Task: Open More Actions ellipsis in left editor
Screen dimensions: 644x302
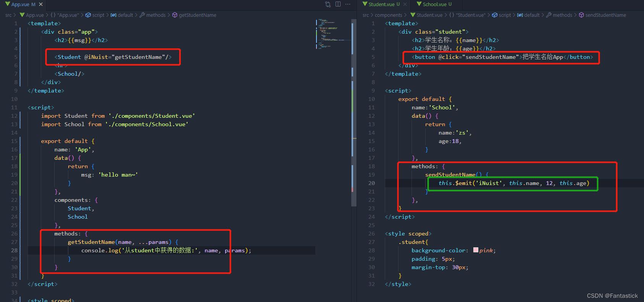Action: 348,4
